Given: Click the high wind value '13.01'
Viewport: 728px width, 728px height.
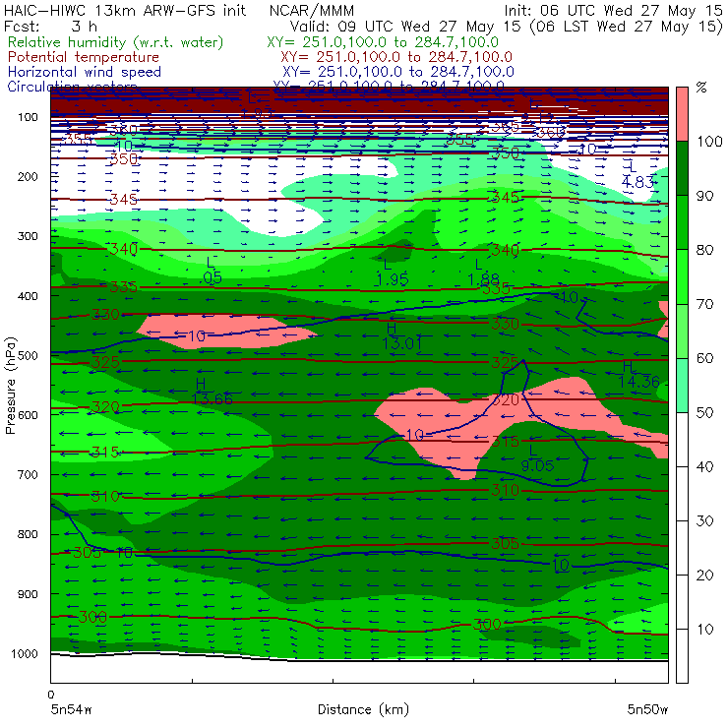Looking at the screenshot, I should tap(402, 343).
